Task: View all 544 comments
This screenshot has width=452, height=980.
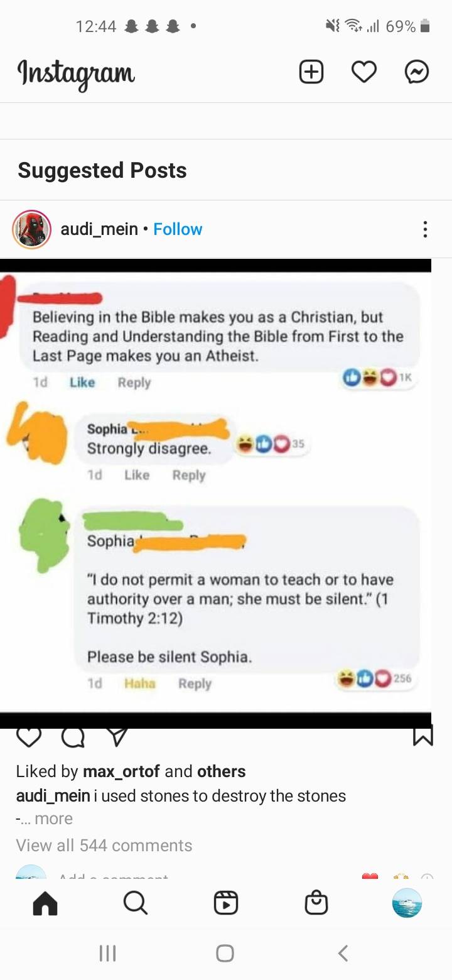Action: 104,846
